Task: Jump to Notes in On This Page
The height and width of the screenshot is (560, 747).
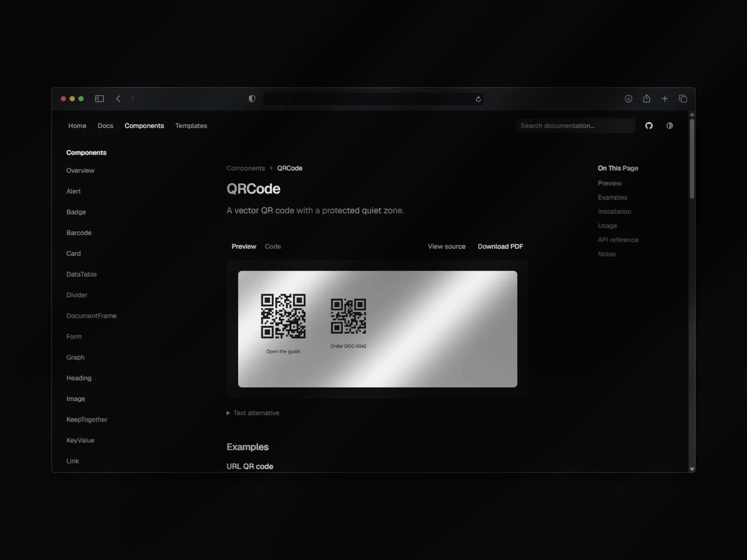Action: (607, 254)
